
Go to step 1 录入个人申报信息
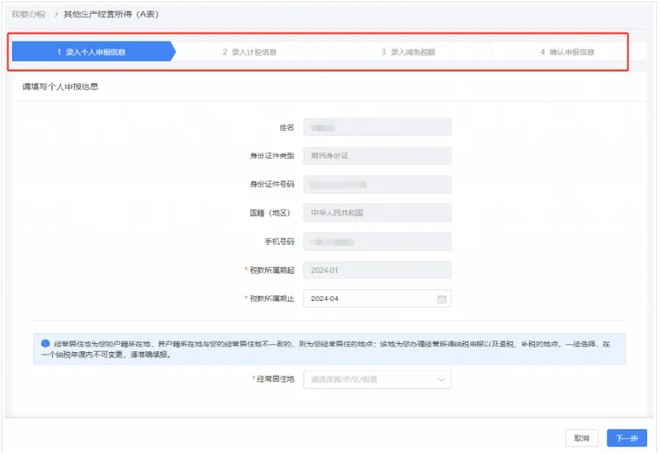93,51
